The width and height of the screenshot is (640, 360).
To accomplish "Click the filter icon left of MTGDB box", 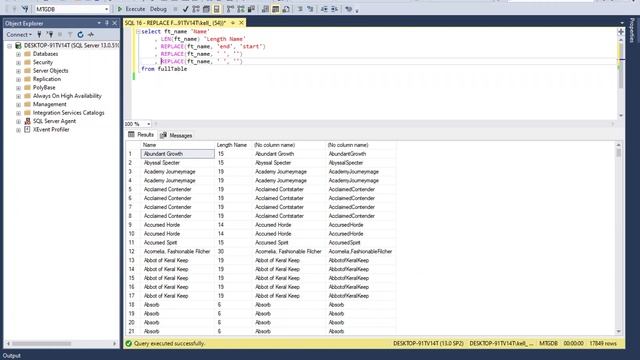I will pos(25,9).
